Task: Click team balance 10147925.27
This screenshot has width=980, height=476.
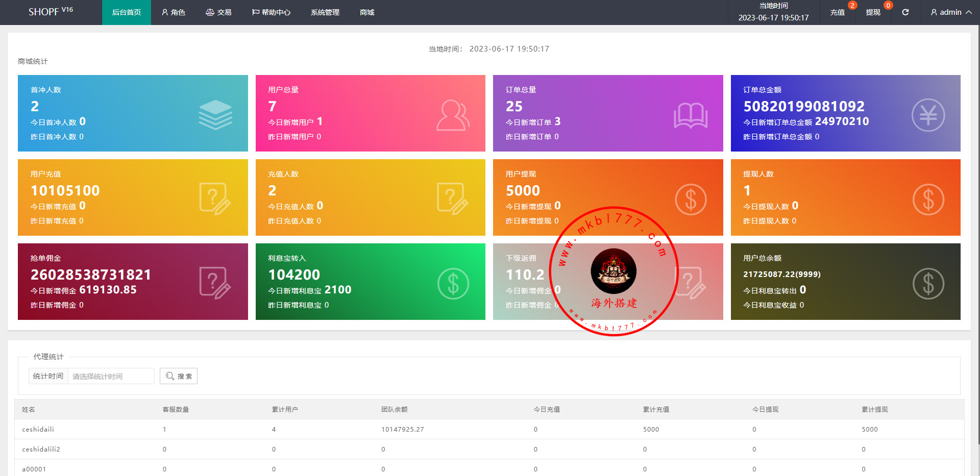Action: [402, 429]
